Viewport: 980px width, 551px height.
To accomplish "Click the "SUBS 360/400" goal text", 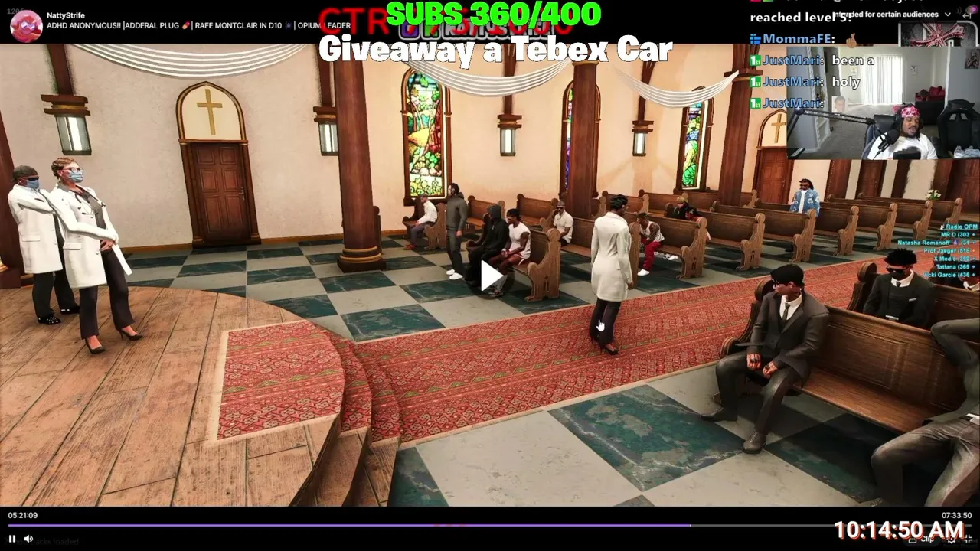I will [494, 15].
